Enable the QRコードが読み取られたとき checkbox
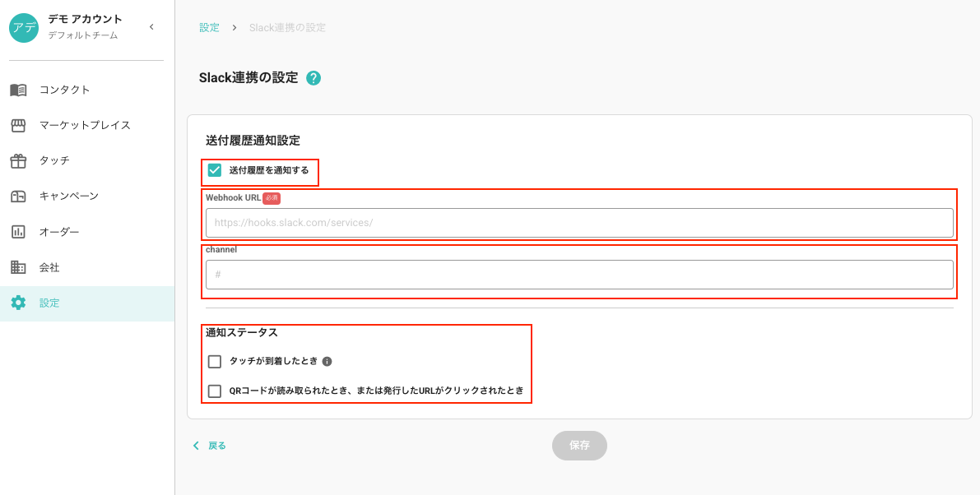Image resolution: width=980 pixels, height=495 pixels. (215, 391)
